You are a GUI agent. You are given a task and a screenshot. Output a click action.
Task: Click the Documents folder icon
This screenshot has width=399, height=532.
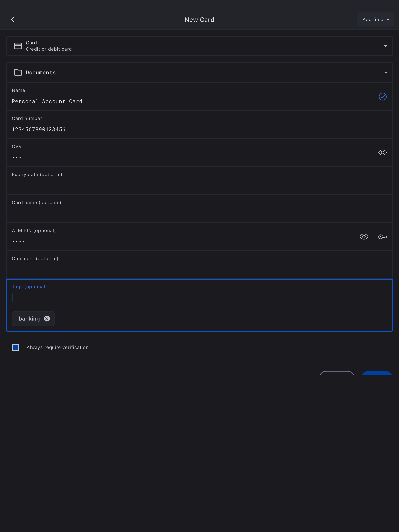click(x=18, y=72)
